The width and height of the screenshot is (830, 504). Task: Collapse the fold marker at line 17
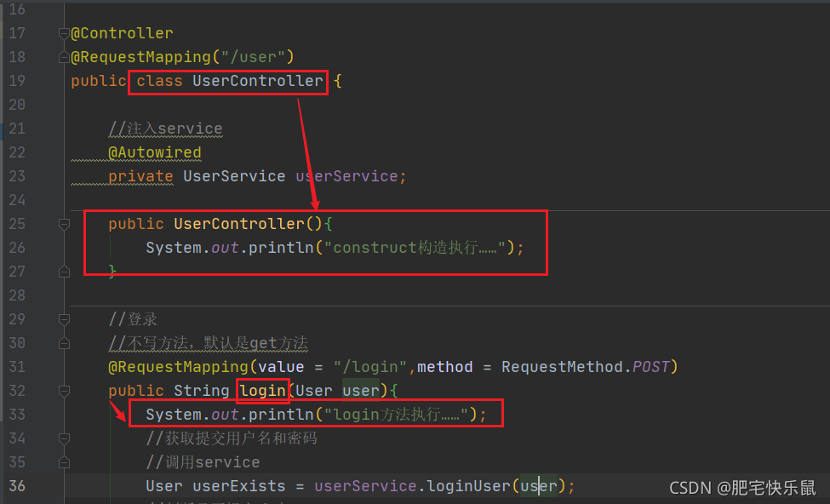[64, 34]
